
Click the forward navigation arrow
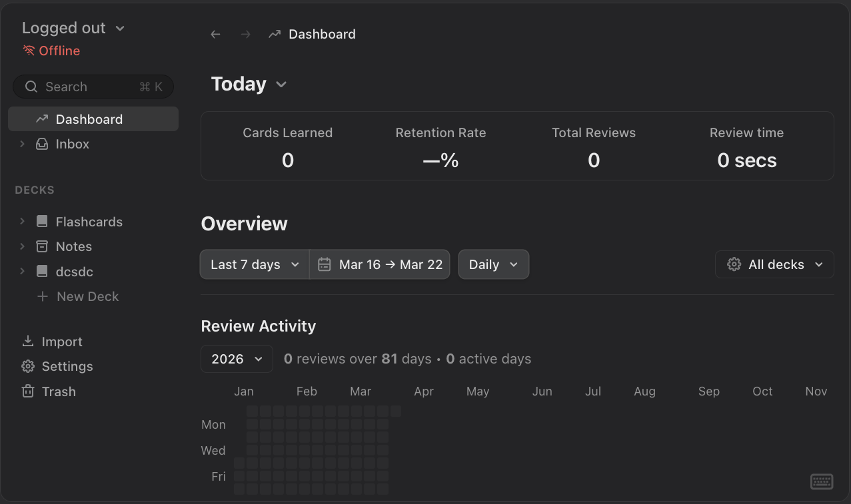tap(245, 35)
